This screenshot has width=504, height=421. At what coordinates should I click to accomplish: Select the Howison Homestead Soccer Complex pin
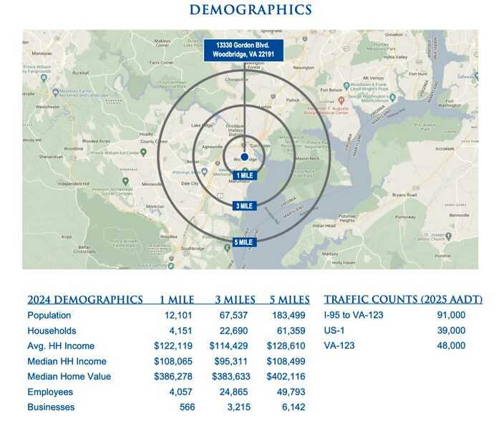pyautogui.click(x=125, y=182)
